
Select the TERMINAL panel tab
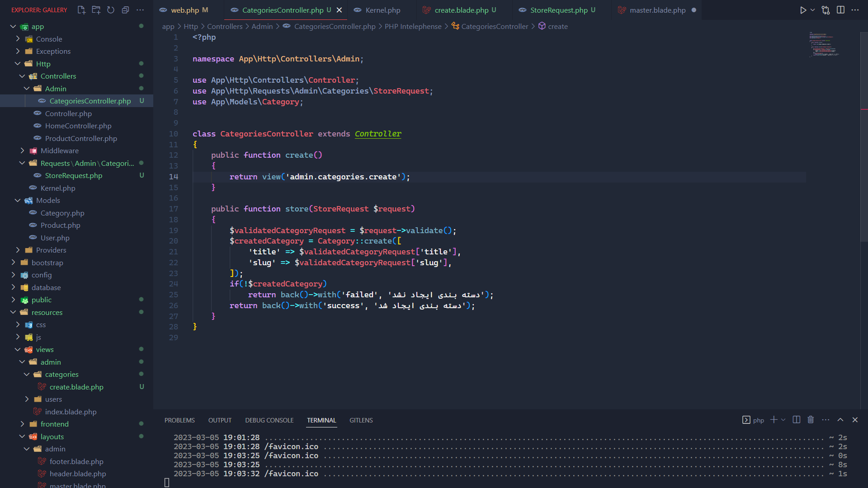click(x=321, y=420)
